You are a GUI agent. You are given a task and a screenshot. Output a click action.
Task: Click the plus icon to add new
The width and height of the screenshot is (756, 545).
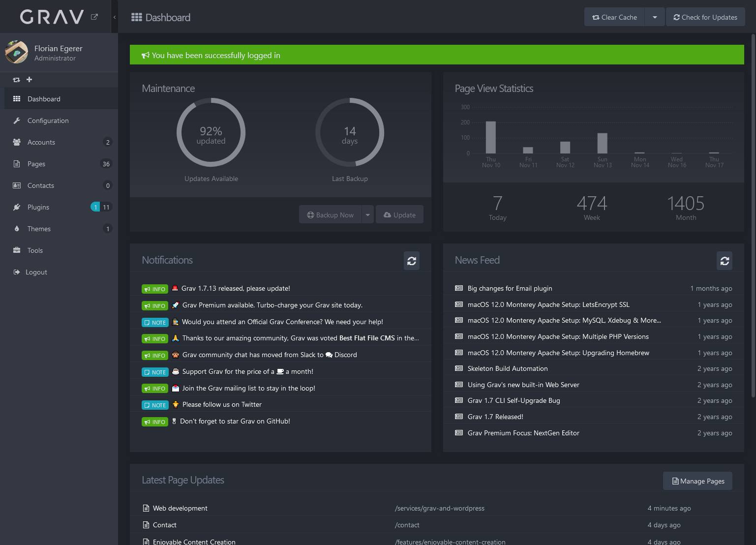click(29, 80)
